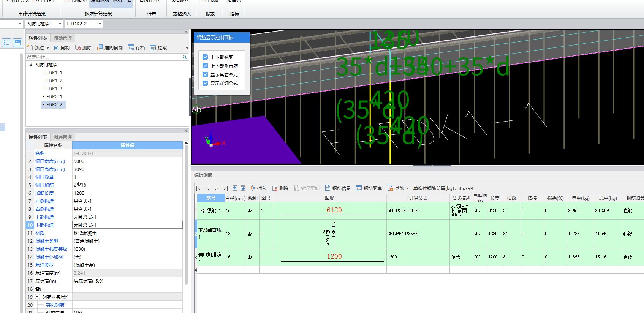The image size is (644, 313).
Task: Click the 复制 copy icon in component list
Action: (x=56, y=47)
